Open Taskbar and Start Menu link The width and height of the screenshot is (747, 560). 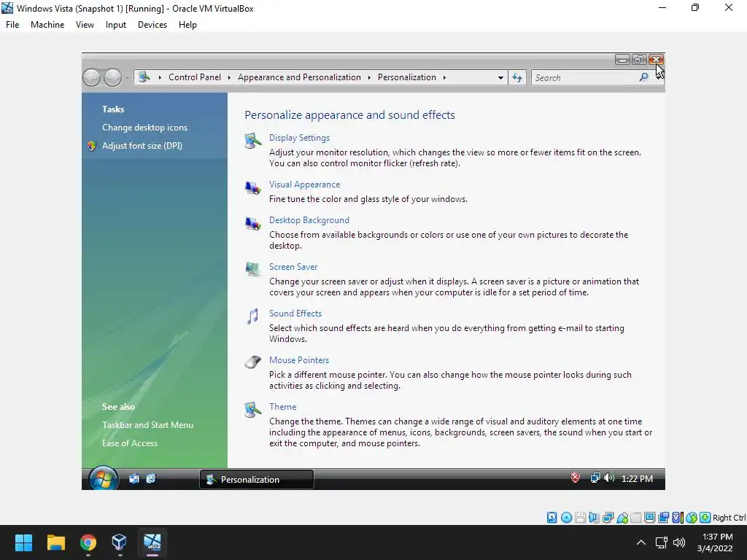click(147, 425)
